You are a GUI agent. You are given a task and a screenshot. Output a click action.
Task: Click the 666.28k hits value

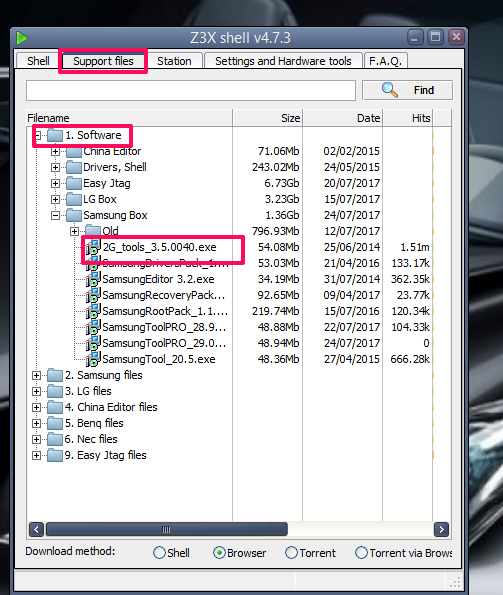[410, 359]
